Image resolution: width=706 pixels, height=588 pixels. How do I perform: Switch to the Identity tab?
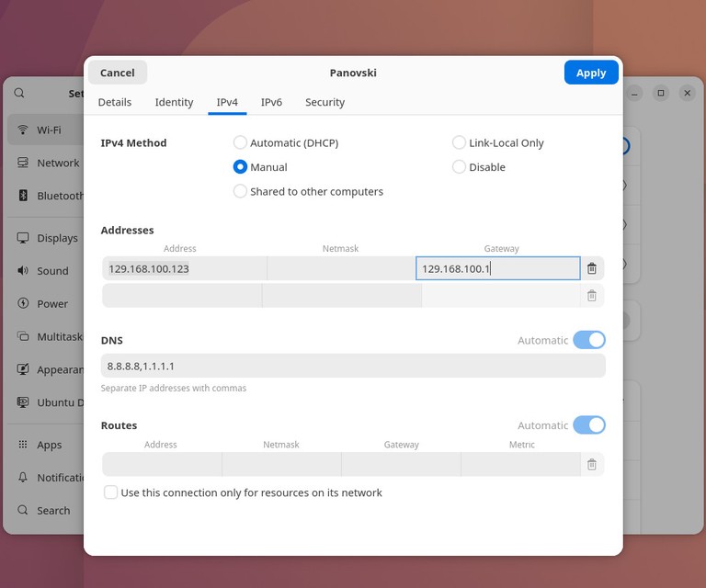point(175,102)
